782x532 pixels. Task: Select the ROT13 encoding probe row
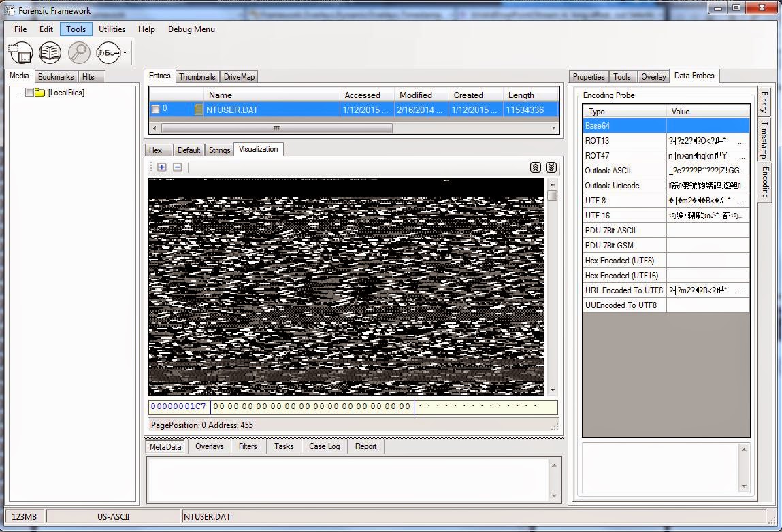pos(666,141)
